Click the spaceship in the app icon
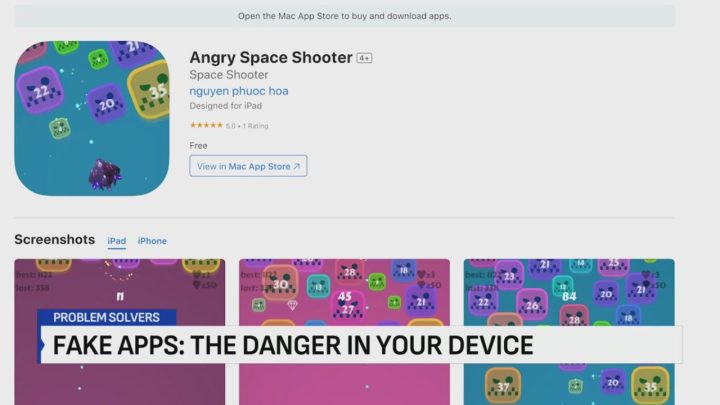The height and width of the screenshot is (405, 720). 103,175
